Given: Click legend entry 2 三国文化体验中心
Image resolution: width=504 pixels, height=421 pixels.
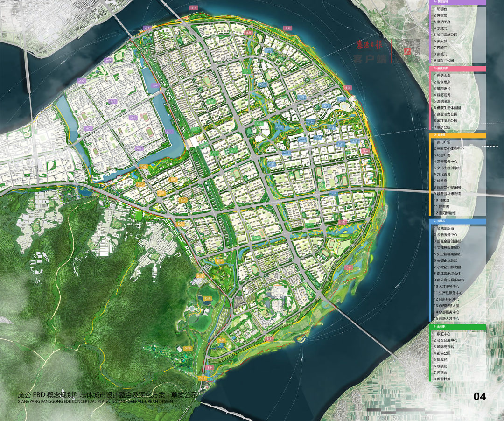Looking at the screenshot, I should click(x=449, y=149).
